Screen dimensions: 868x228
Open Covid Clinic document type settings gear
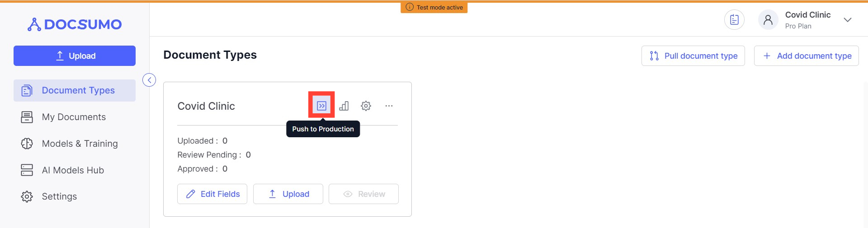pos(366,106)
